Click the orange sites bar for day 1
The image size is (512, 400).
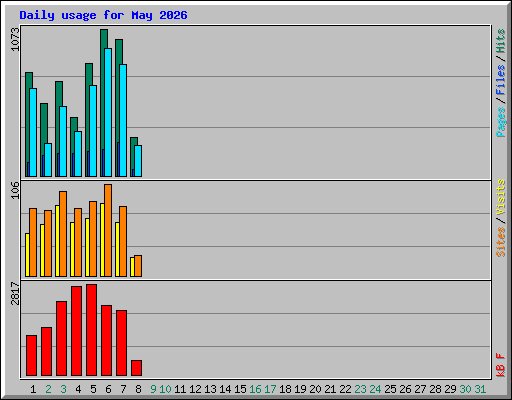pos(33,242)
